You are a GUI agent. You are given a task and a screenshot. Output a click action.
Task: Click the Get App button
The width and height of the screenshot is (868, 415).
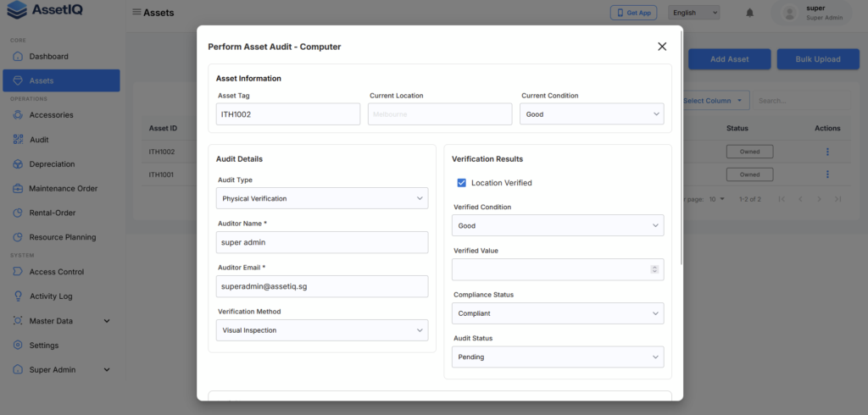(x=633, y=13)
